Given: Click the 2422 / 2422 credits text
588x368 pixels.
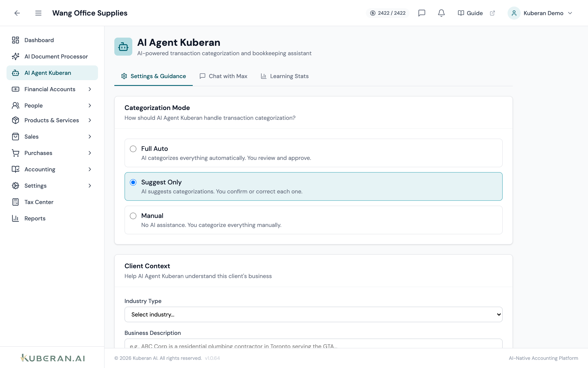Looking at the screenshot, I should click(x=391, y=13).
